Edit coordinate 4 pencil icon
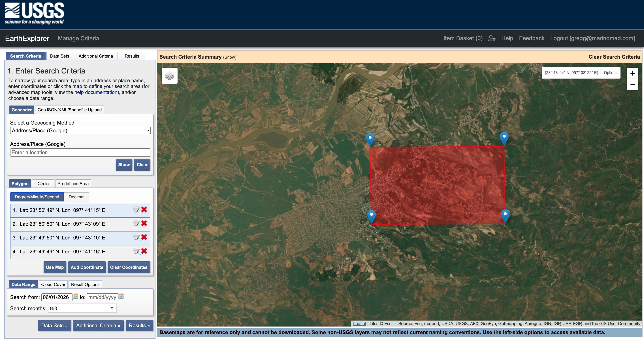Image resolution: width=644 pixels, height=341 pixels. (137, 251)
